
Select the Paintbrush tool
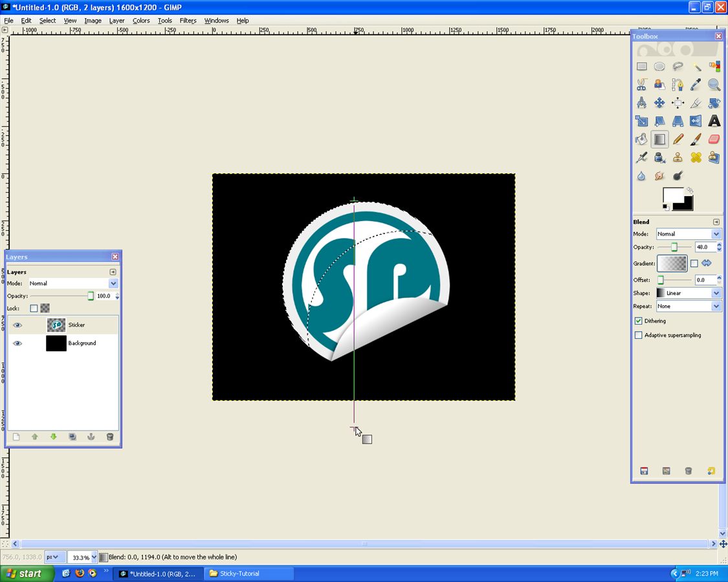696,139
